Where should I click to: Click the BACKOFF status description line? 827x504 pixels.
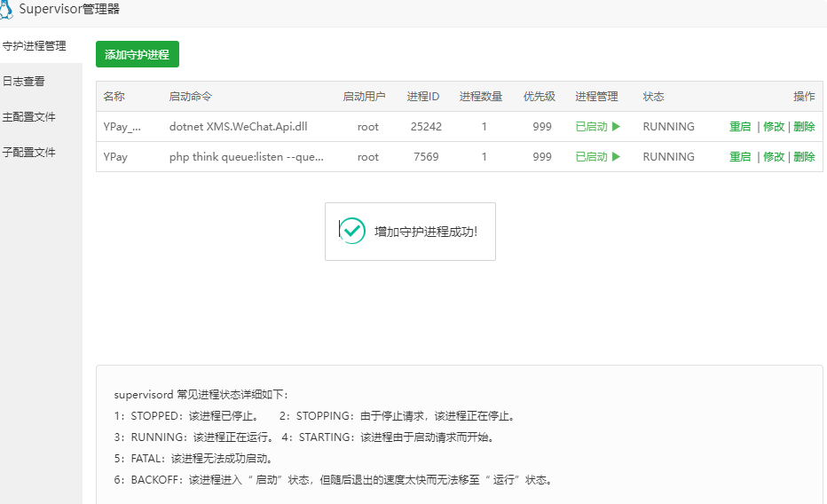[x=334, y=480]
